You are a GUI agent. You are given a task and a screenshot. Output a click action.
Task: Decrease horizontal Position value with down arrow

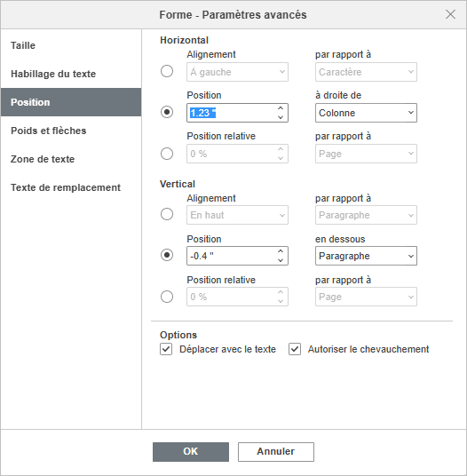[x=281, y=117]
